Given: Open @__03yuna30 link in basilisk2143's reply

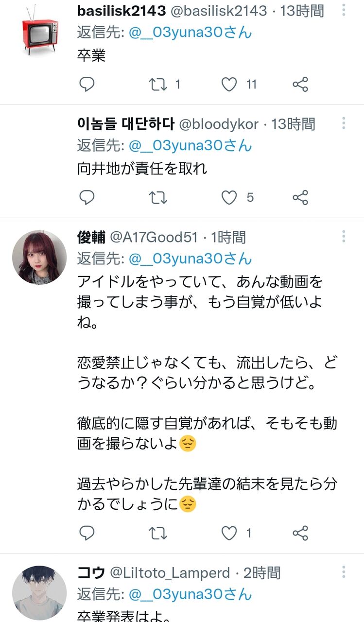Looking at the screenshot, I should 191,33.
